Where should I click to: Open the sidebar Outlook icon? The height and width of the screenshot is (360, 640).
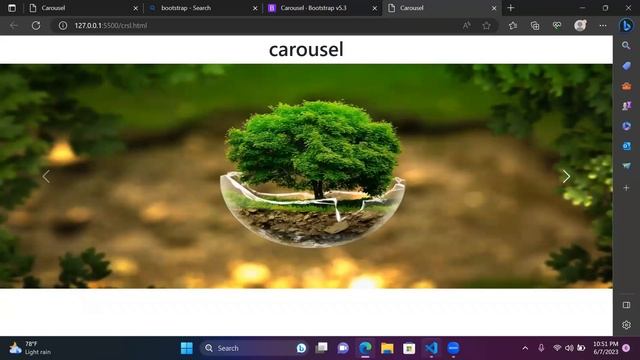click(626, 146)
